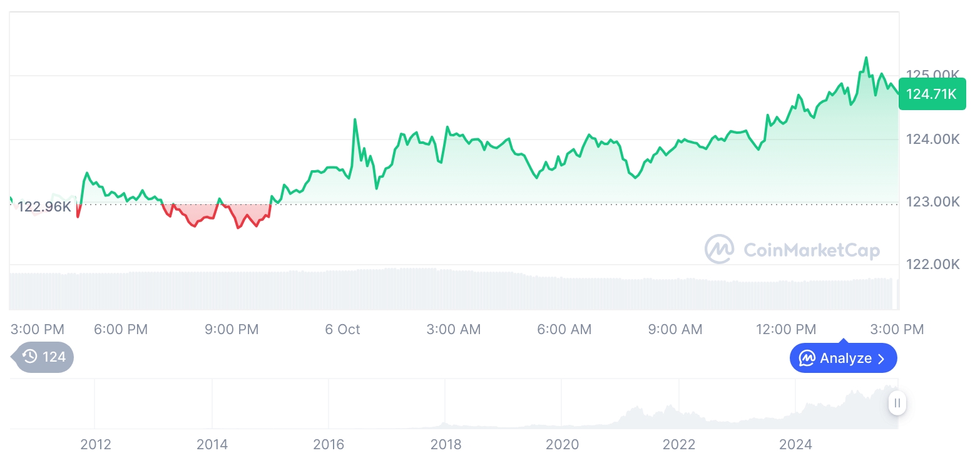Select the 2022 mark on the overview timeline

click(x=679, y=445)
